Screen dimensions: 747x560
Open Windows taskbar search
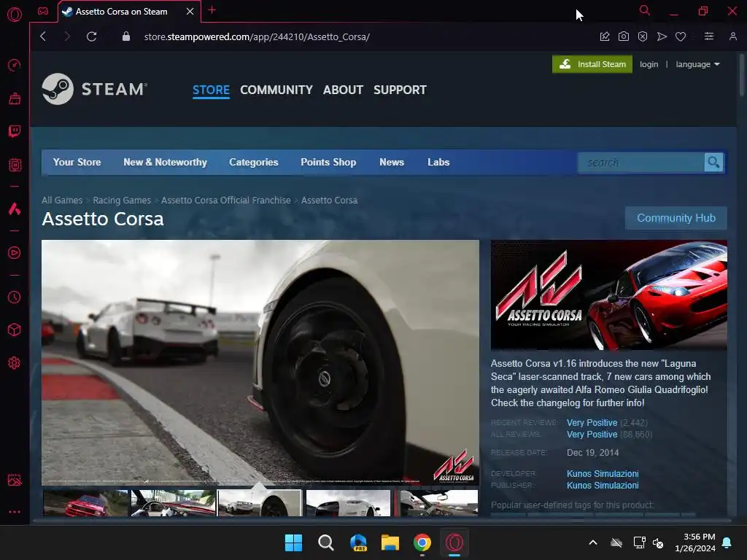pos(326,542)
